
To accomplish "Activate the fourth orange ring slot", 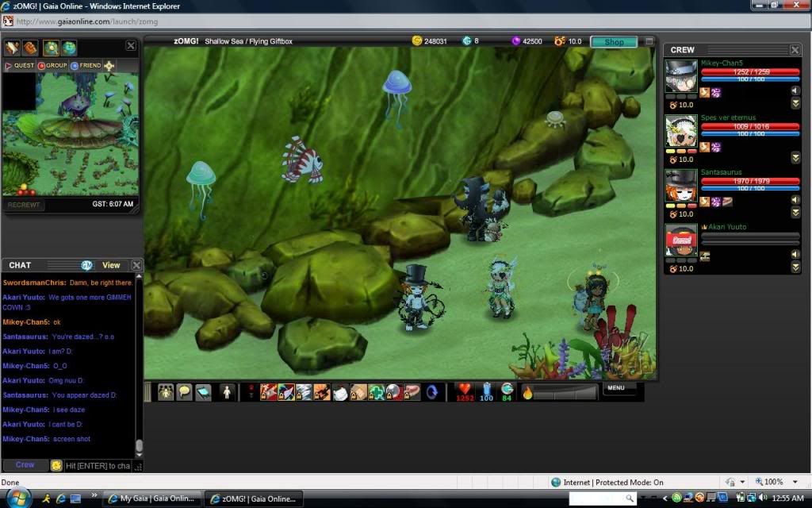I will (322, 392).
